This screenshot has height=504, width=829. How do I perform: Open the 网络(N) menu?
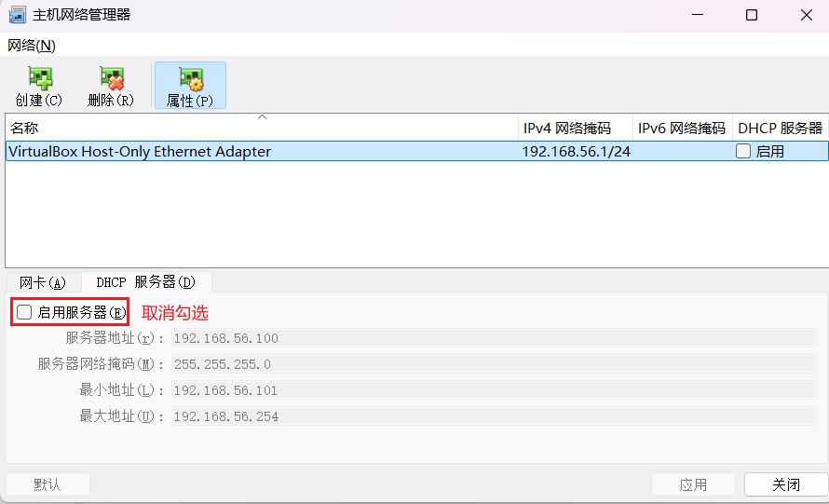click(x=31, y=46)
